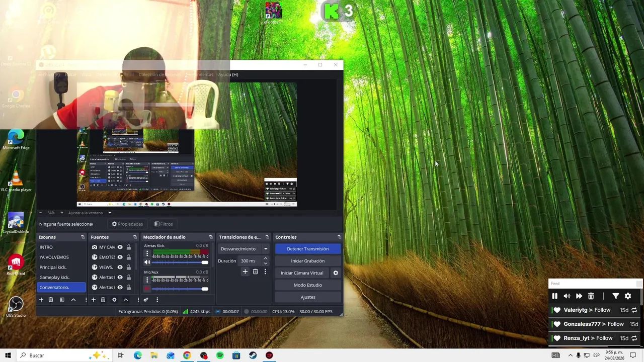
Task: Adjust the Alertas Kick. volume slider
Action: 180,262
